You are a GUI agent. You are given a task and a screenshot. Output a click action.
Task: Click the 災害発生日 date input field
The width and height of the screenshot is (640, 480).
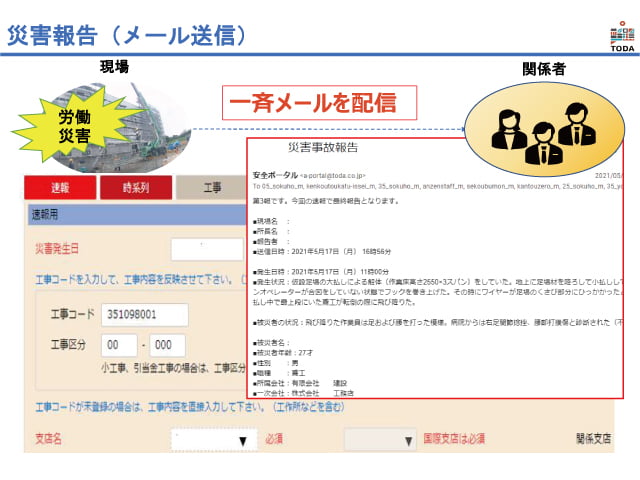coord(207,249)
